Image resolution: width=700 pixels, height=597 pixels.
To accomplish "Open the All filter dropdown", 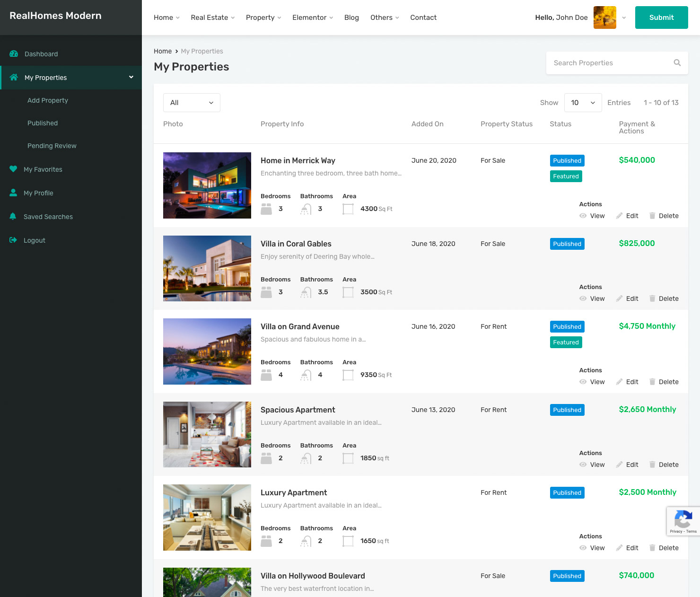I will pyautogui.click(x=192, y=103).
